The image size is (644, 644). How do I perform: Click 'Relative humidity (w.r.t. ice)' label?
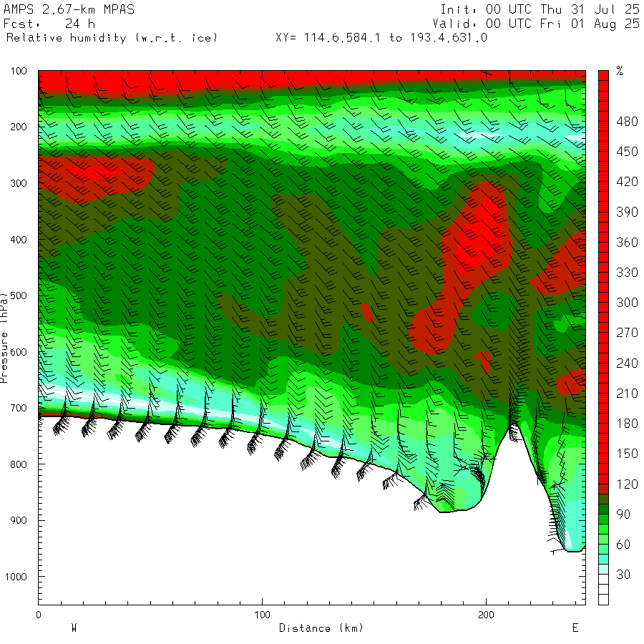pos(112,38)
